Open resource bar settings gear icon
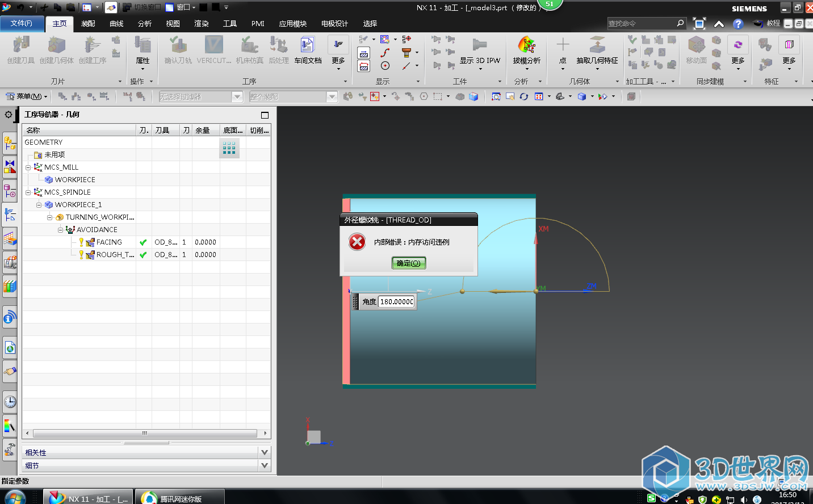 click(9, 115)
